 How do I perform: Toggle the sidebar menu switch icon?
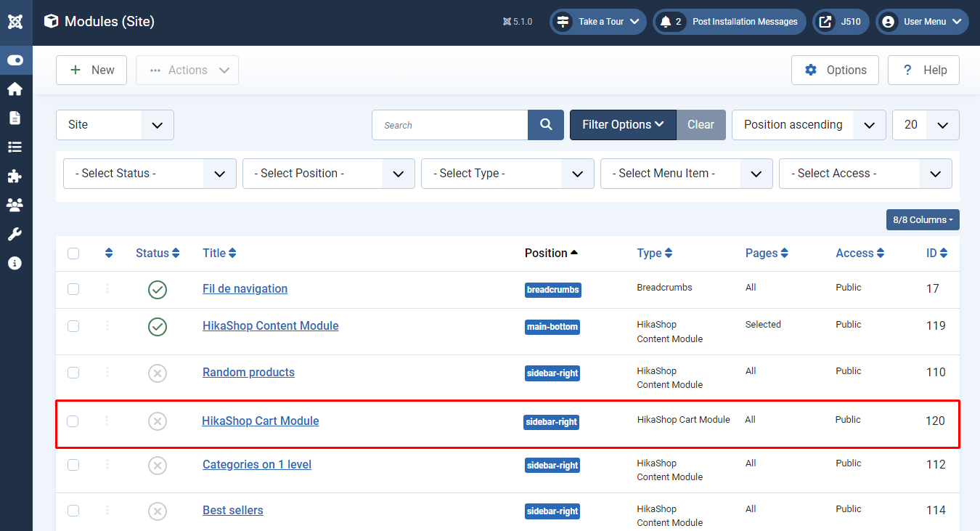[15, 60]
